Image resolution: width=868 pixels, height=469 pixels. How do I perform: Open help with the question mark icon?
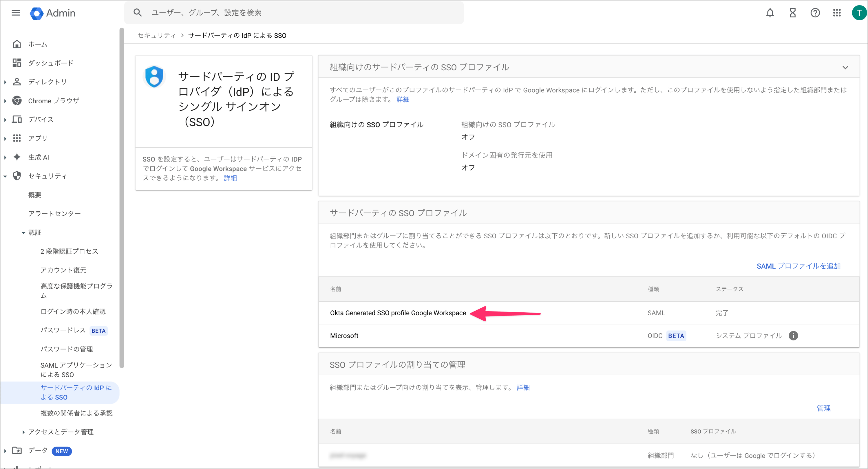point(815,13)
